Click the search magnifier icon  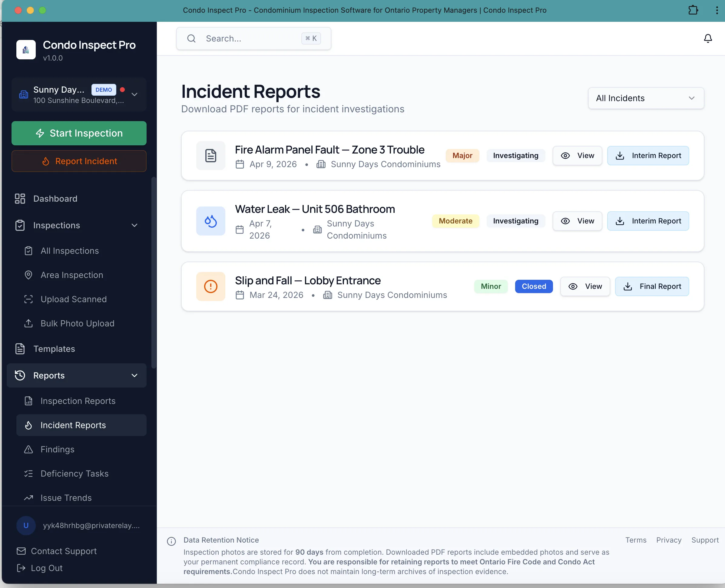pos(191,39)
